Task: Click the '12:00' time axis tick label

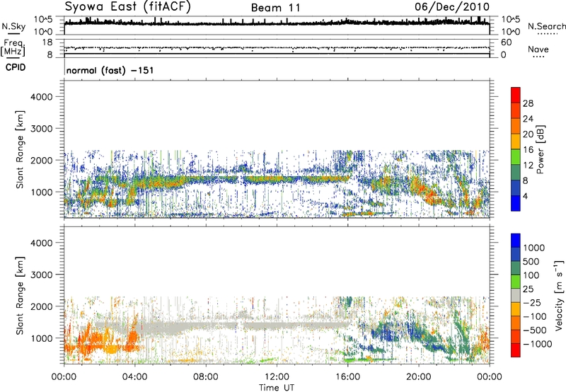Action: (277, 377)
